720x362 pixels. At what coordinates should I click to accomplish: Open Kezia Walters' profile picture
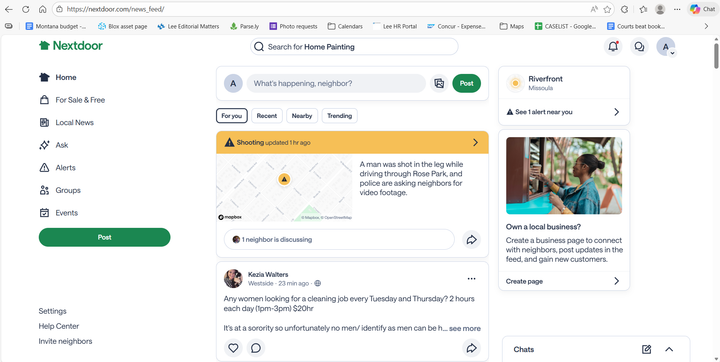tap(233, 278)
